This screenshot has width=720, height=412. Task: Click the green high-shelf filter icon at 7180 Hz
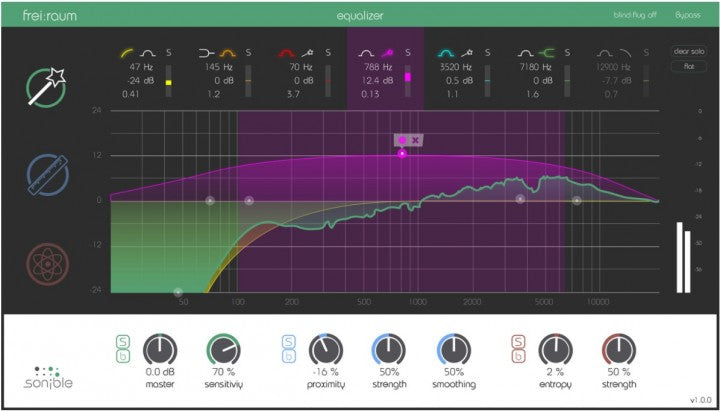tap(548, 50)
